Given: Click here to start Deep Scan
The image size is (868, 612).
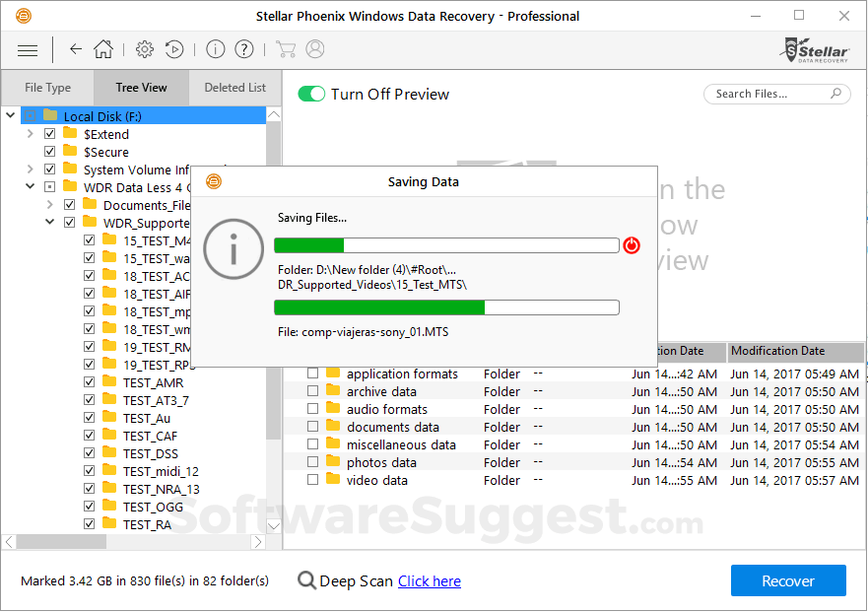Looking at the screenshot, I should 430,581.
